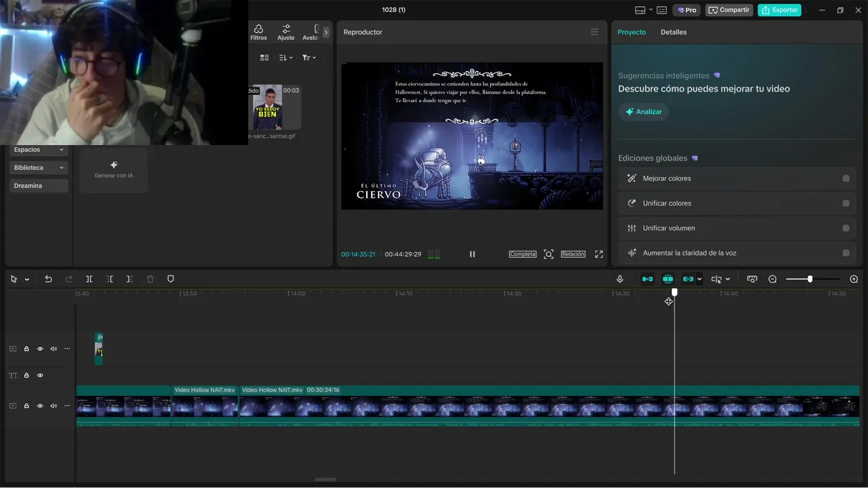Switch to the Detalles tab
Screen dimensions: 868x488
click(x=673, y=32)
